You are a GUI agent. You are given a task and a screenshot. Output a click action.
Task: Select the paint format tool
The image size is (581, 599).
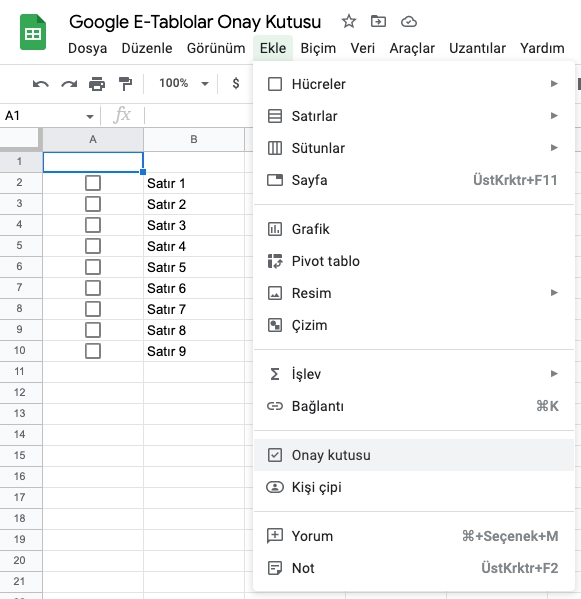pyautogui.click(x=125, y=84)
